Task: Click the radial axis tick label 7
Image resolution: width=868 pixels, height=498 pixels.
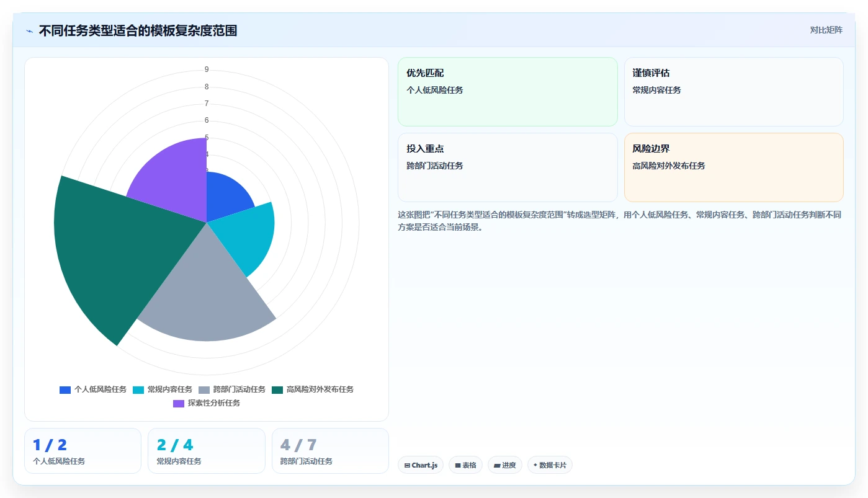Action: 207,104
